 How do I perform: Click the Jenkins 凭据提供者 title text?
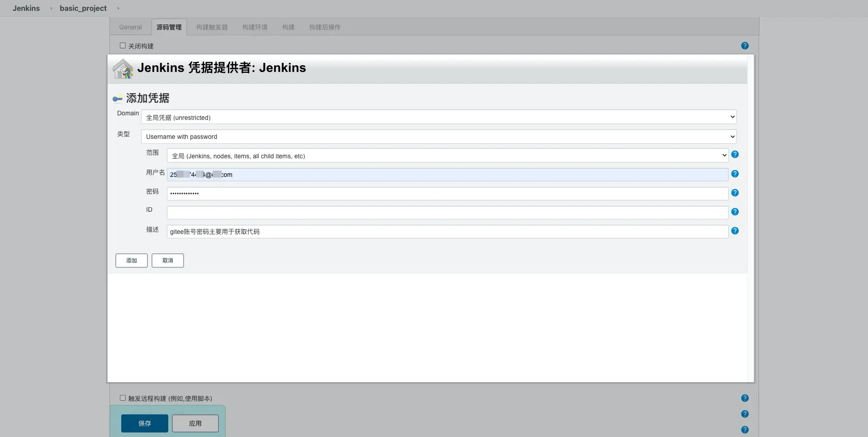point(222,68)
